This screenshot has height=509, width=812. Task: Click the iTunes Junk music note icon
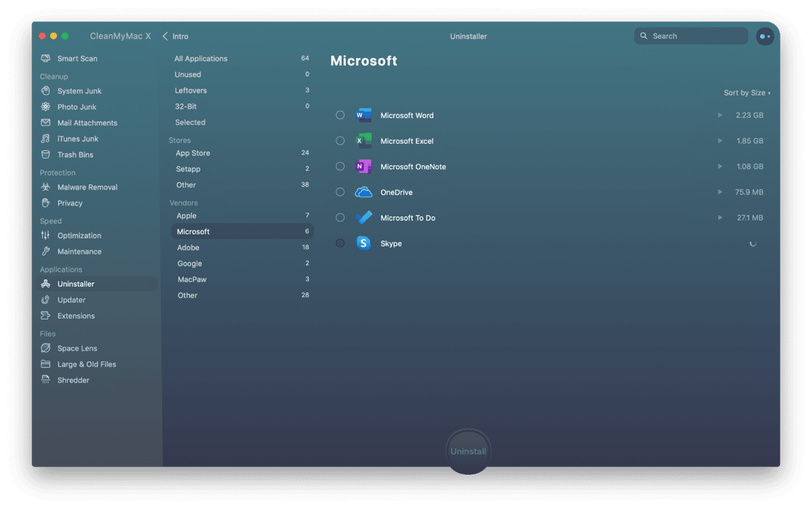tap(45, 139)
